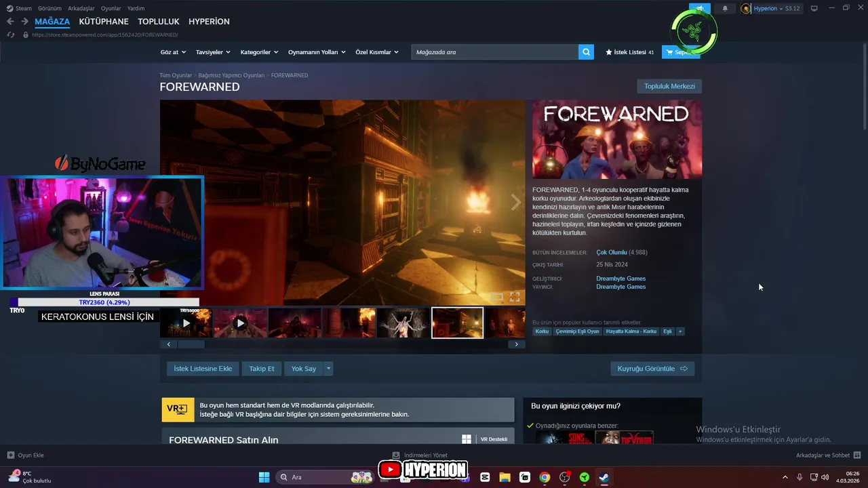
Task: Open the Yardım menu
Action: pos(136,8)
